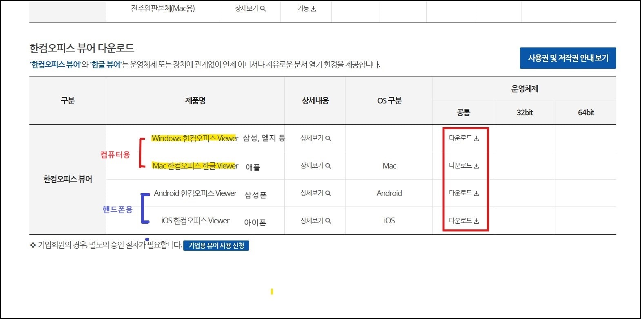The height and width of the screenshot is (319, 644).
Task: Click the download icon next to 기능
Action: pos(313,9)
